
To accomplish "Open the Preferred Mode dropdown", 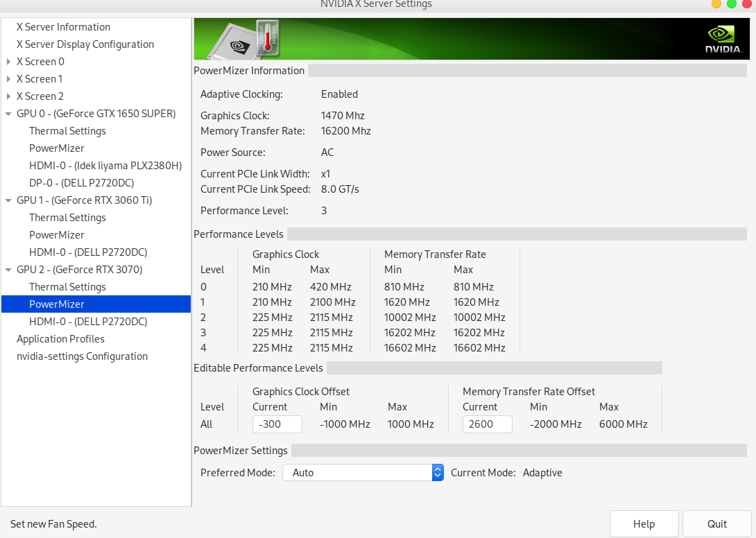I will [363, 473].
